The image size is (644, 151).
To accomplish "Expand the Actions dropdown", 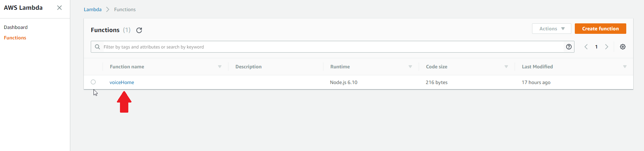I will (x=552, y=29).
